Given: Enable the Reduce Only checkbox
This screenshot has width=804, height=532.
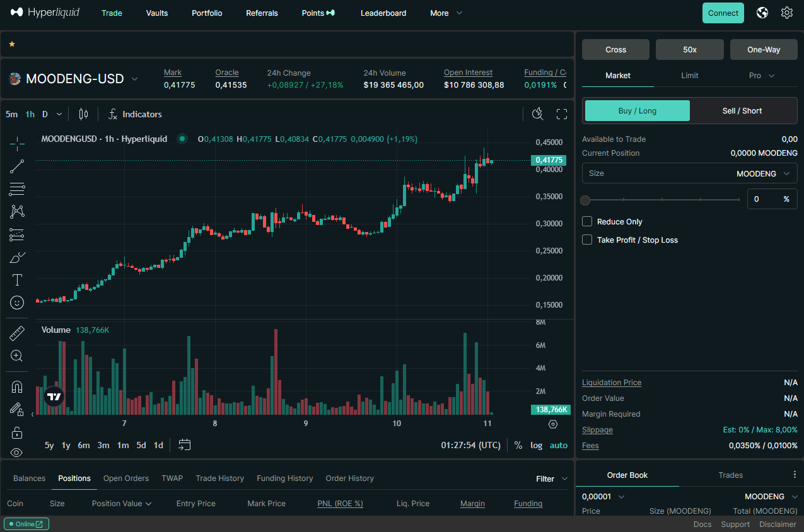Looking at the screenshot, I should pyautogui.click(x=587, y=221).
